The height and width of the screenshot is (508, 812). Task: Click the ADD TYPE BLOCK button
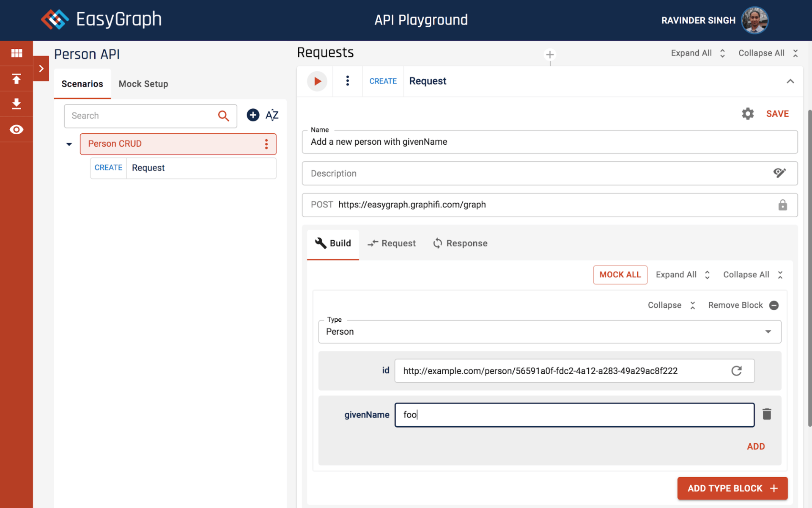(x=732, y=488)
